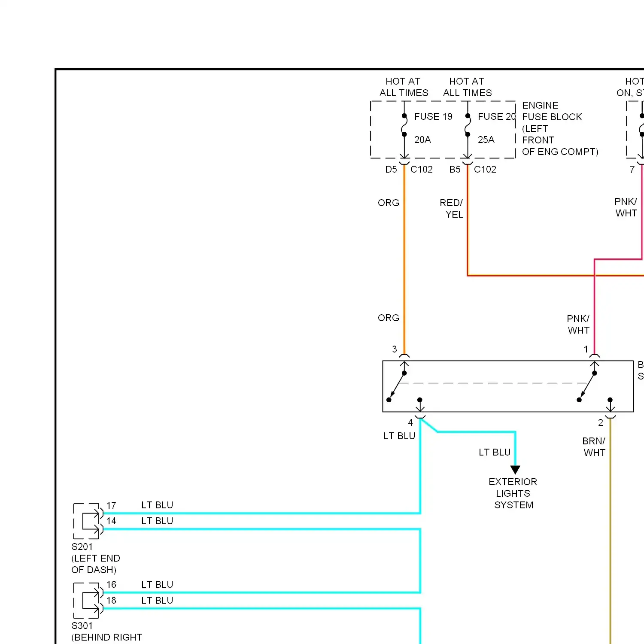The image size is (644, 644).
Task: Click terminal number 2 below switch
Action: [601, 423]
